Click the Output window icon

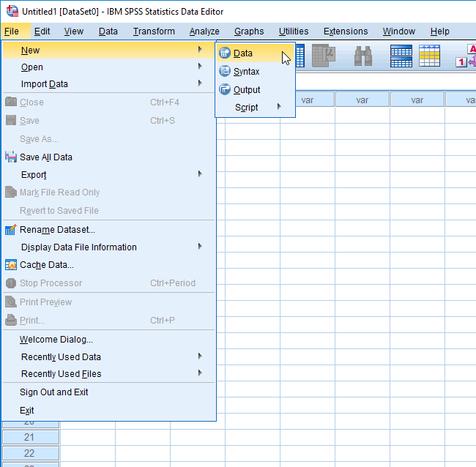(225, 89)
